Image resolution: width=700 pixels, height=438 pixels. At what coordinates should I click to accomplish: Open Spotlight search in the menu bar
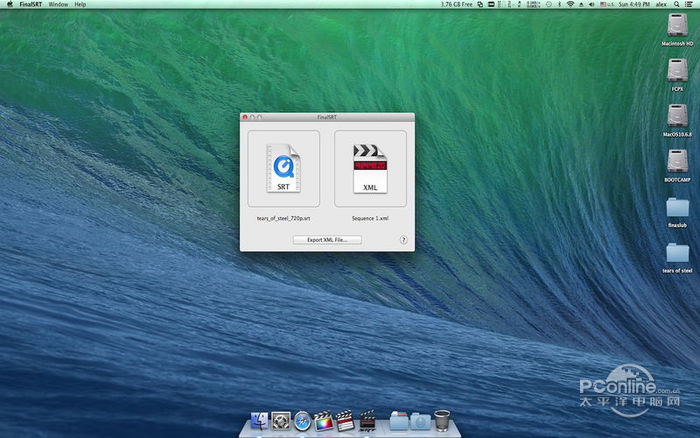pos(676,4)
